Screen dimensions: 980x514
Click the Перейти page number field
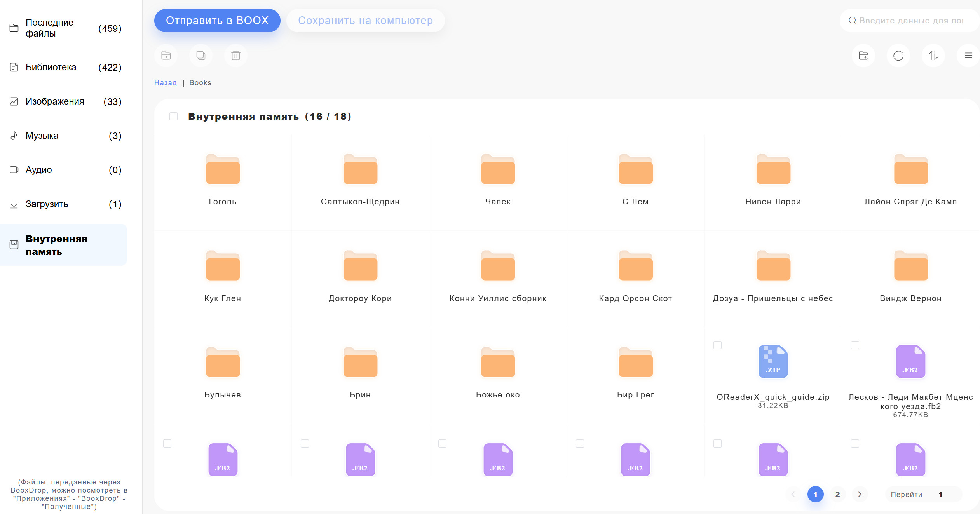(x=940, y=494)
